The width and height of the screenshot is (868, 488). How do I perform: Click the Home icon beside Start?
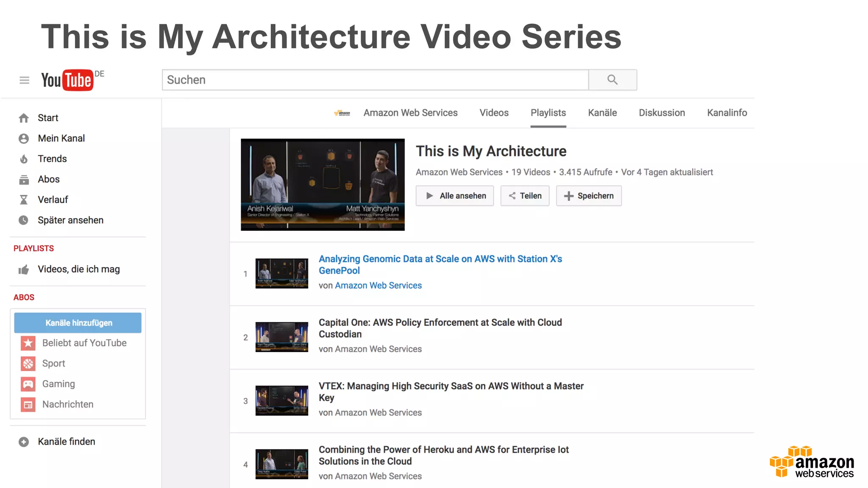point(24,118)
